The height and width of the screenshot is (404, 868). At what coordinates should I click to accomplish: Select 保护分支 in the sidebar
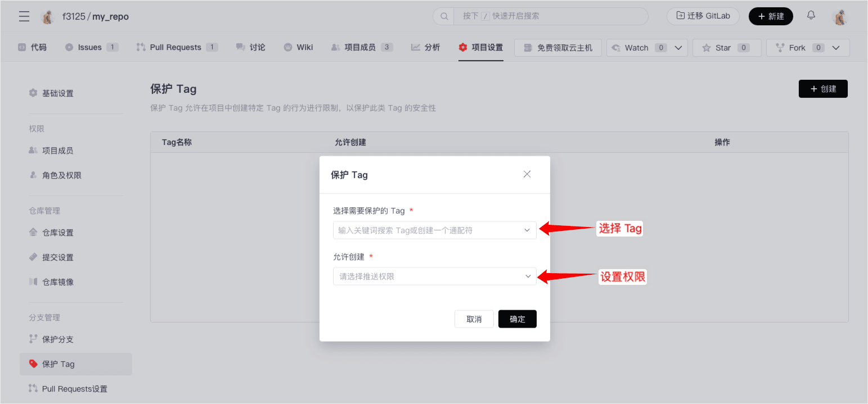(x=57, y=339)
